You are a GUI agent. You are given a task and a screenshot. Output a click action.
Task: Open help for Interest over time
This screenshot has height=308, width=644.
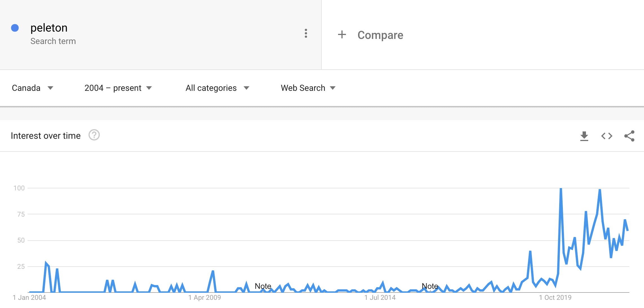coord(94,135)
